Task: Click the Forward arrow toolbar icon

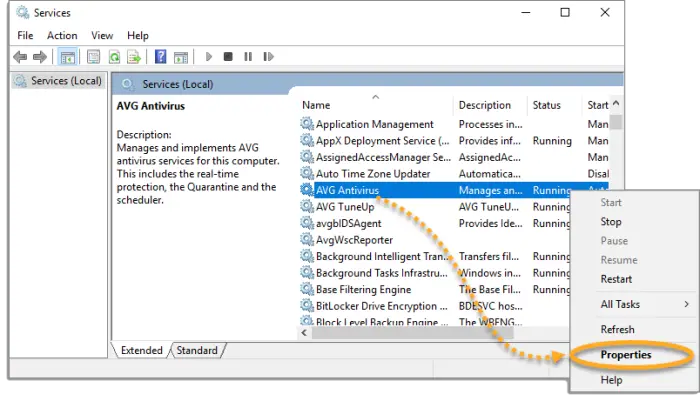Action: tap(40, 57)
